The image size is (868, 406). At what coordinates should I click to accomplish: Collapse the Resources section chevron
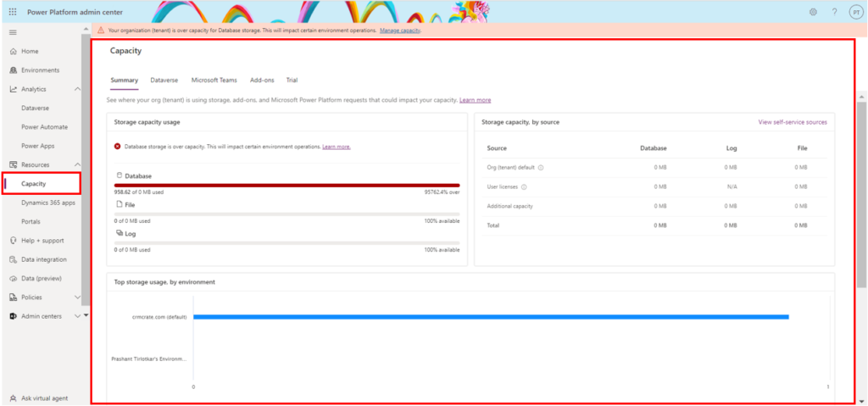78,164
